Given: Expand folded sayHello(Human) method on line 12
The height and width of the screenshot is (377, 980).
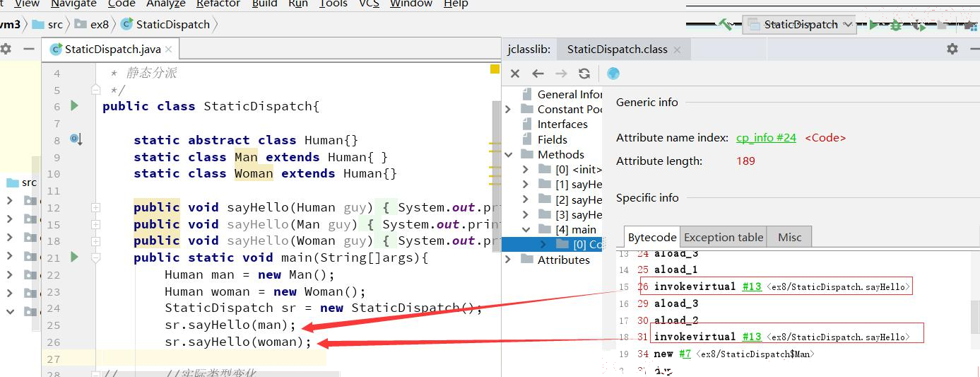Looking at the screenshot, I should coord(95,207).
